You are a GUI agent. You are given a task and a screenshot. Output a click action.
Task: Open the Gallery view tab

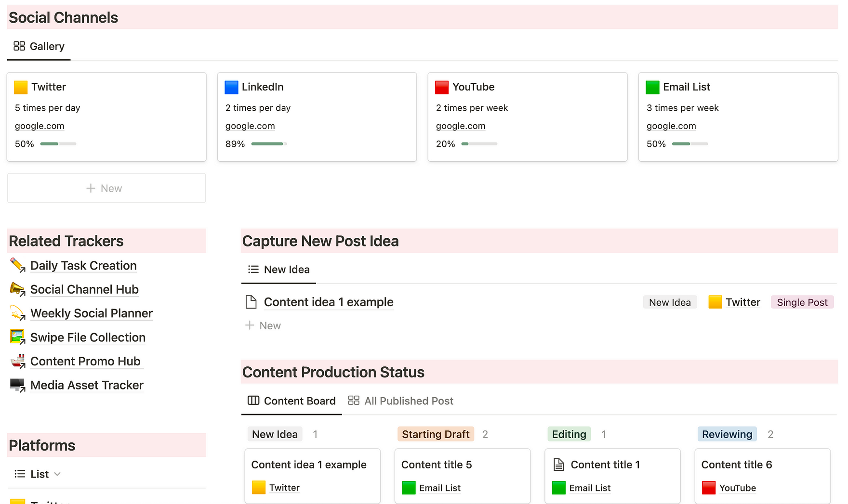(39, 46)
